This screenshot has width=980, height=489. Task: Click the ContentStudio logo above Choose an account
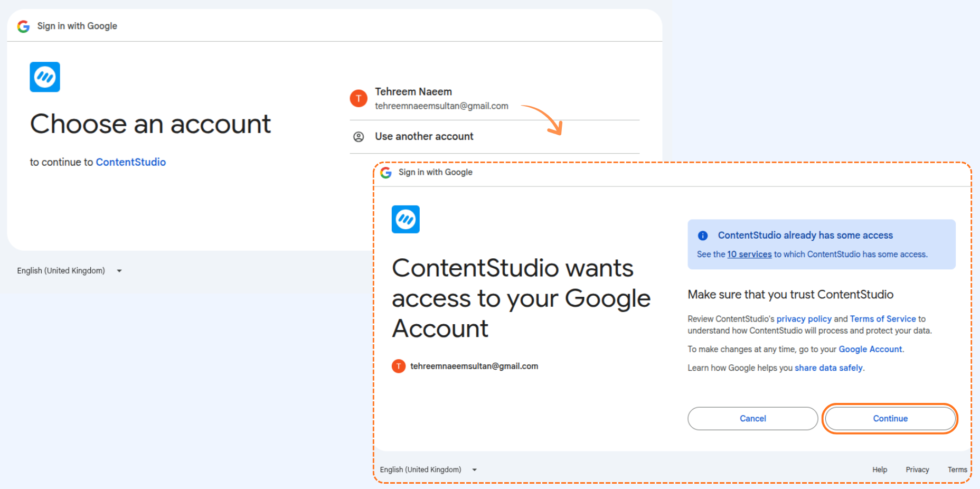coord(45,77)
